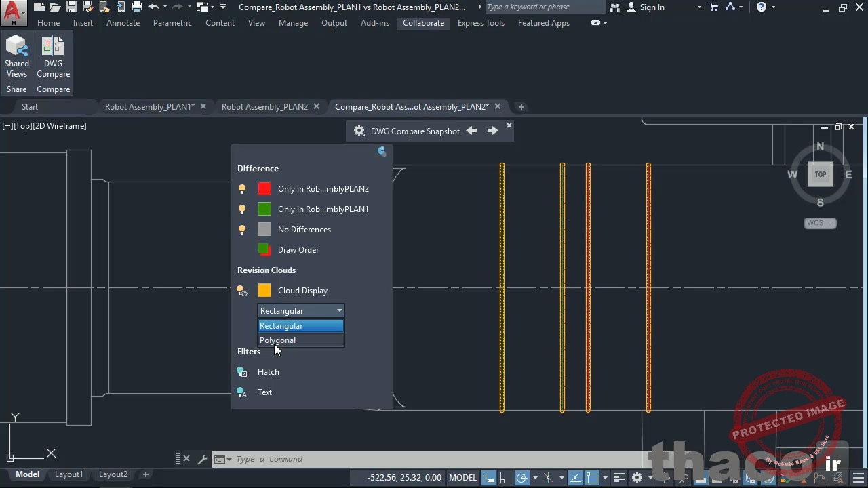
Task: Toggle Object Snap Tracking in status bar
Action: [574, 478]
